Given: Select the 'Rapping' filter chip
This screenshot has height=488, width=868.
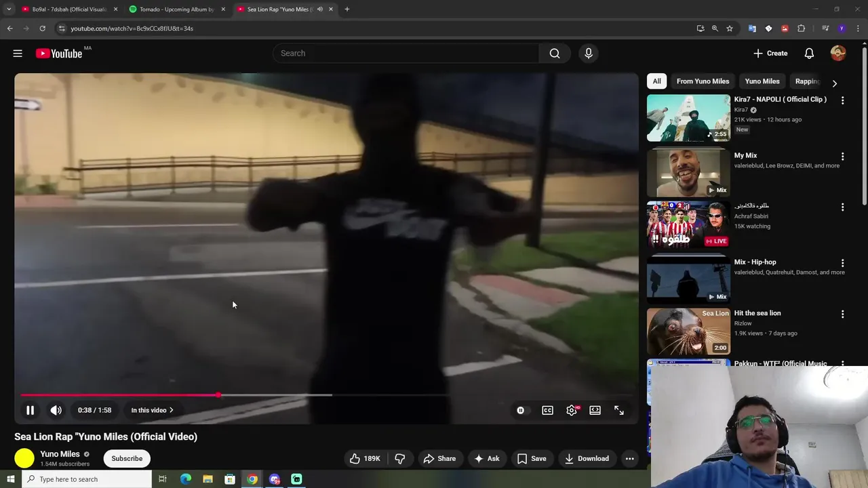Looking at the screenshot, I should click(807, 81).
